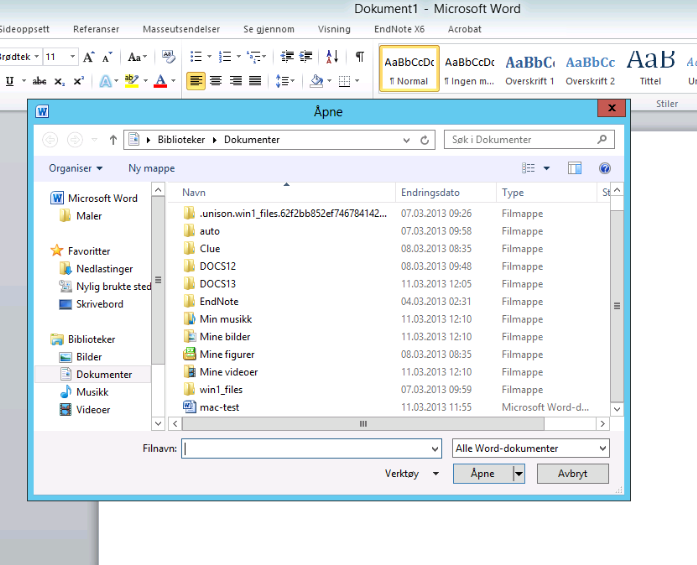This screenshot has width=697, height=565.
Task: Click the Decrease Indent icon
Action: point(287,56)
